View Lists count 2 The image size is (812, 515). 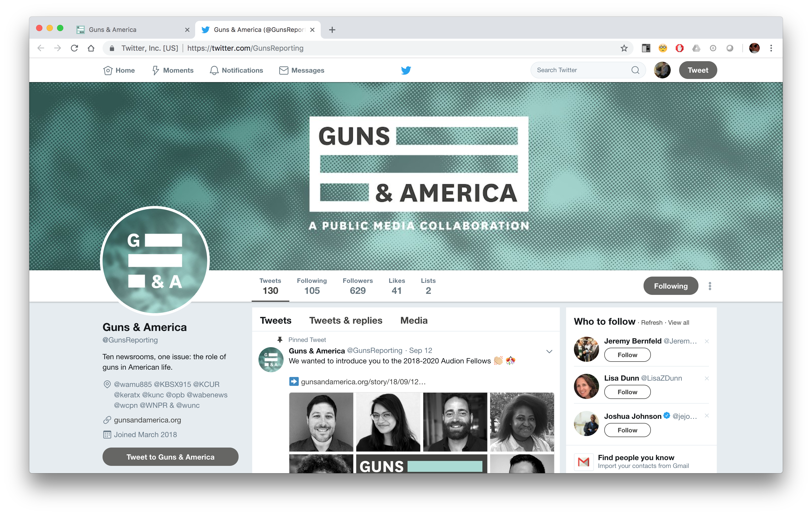[x=428, y=286]
